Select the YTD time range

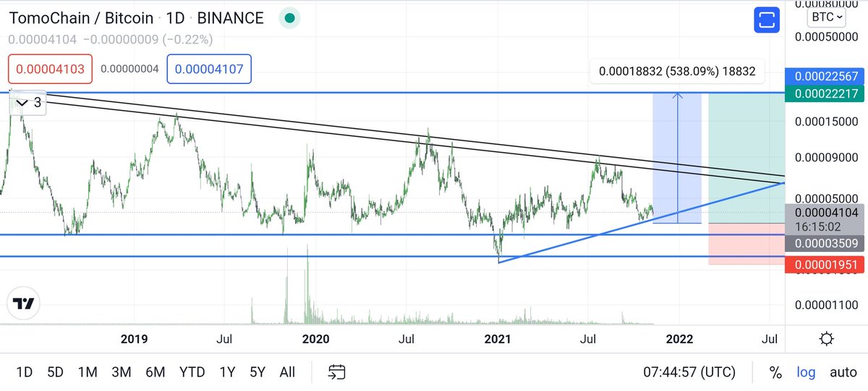point(192,372)
